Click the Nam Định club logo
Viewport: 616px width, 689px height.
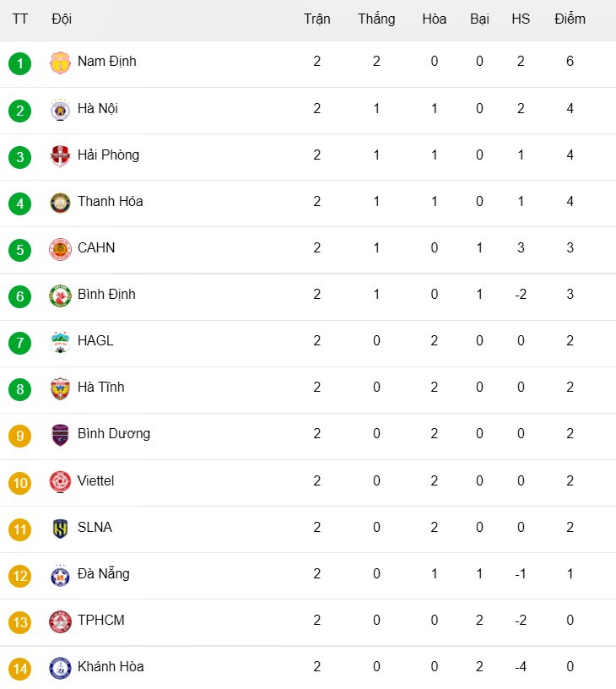(x=60, y=62)
